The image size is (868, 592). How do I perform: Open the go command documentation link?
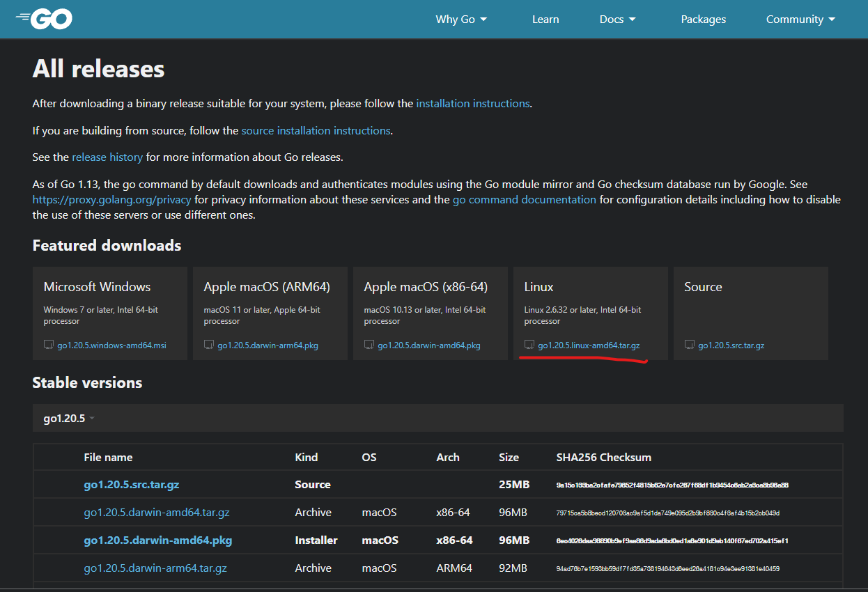[525, 200]
